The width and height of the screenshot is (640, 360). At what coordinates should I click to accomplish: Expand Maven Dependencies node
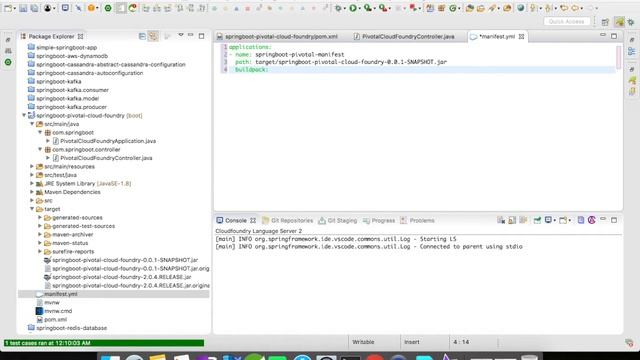click(32, 192)
